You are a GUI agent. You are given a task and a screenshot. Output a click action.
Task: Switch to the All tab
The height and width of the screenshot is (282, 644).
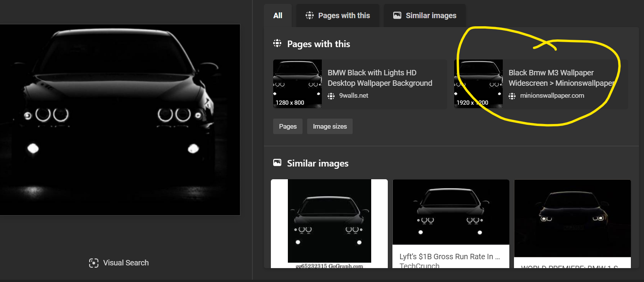[x=278, y=15]
